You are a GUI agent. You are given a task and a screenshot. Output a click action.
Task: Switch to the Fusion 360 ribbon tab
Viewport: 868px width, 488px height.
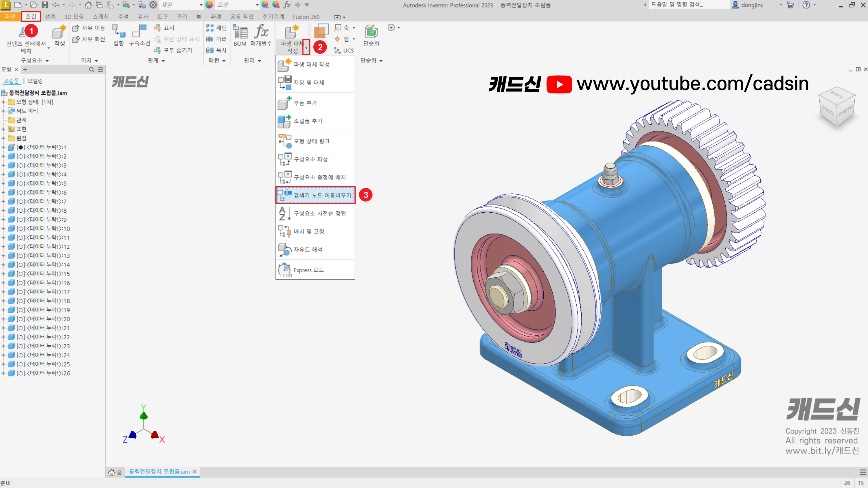point(306,16)
